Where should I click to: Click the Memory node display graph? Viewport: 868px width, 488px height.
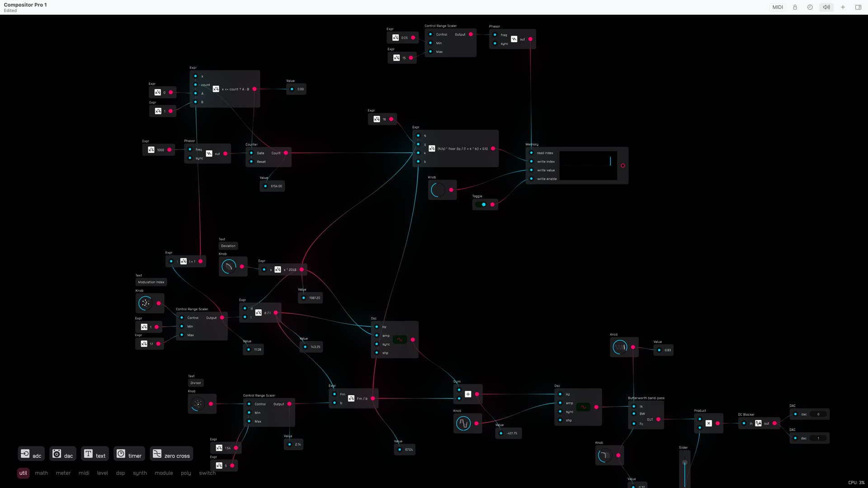click(588, 165)
